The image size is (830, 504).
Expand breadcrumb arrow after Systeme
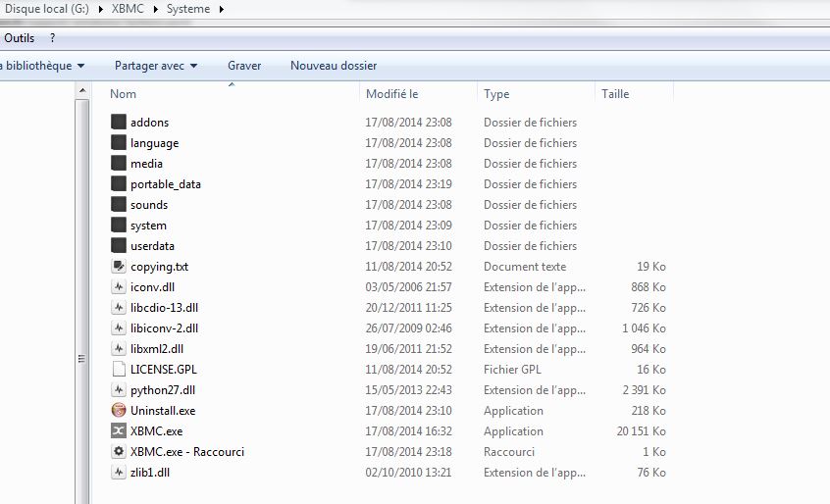click(221, 9)
